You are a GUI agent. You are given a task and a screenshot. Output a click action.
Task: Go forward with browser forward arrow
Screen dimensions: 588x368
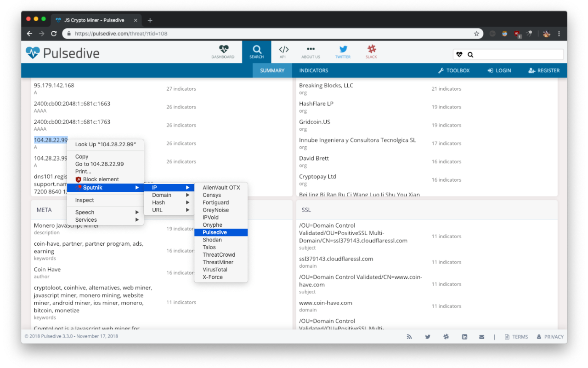point(42,34)
